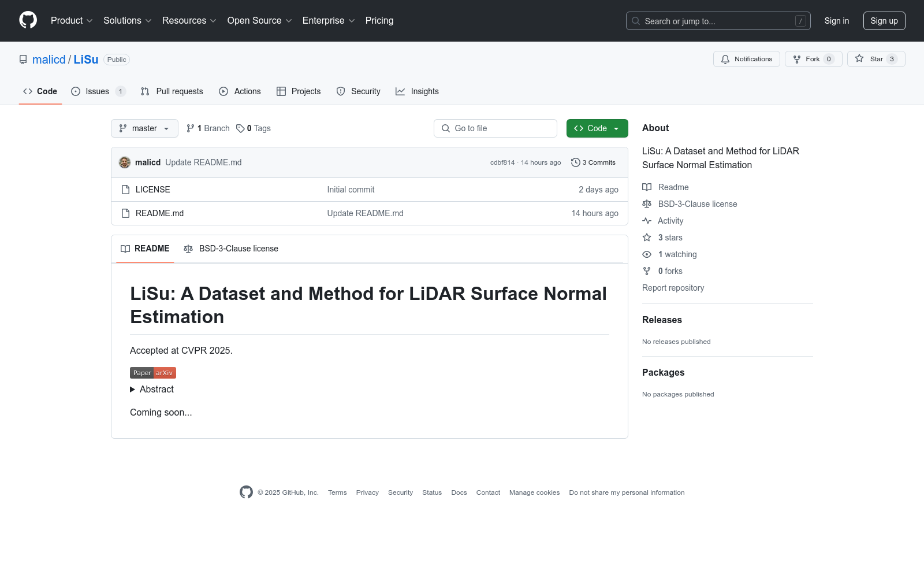This screenshot has height=578, width=924.
Task: Click the README.md file icon
Action: pyautogui.click(x=125, y=213)
